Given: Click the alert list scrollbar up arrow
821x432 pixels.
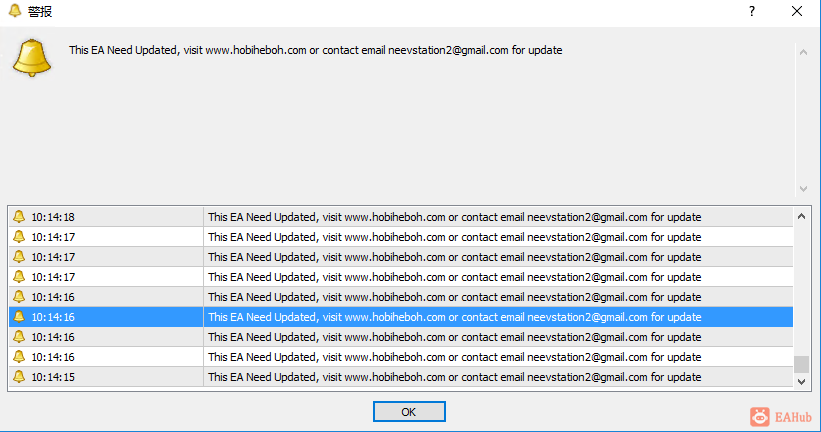Looking at the screenshot, I should pyautogui.click(x=801, y=215).
